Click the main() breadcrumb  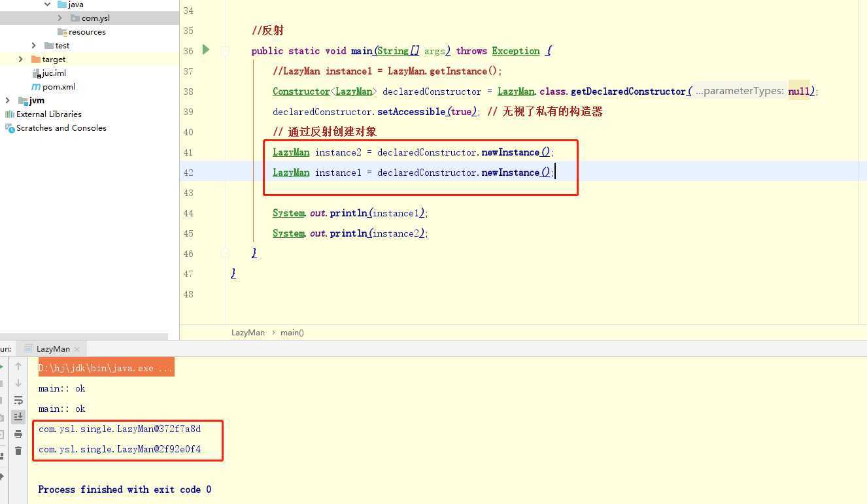click(x=292, y=333)
